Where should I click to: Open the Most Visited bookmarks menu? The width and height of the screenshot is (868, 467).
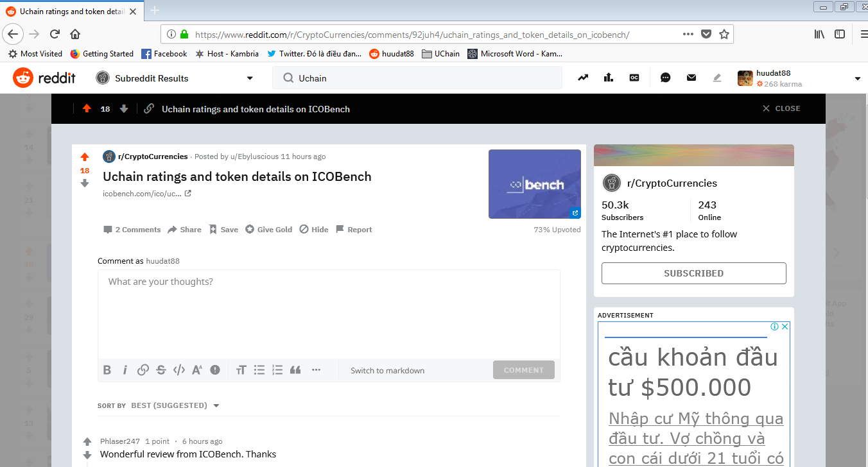click(35, 54)
